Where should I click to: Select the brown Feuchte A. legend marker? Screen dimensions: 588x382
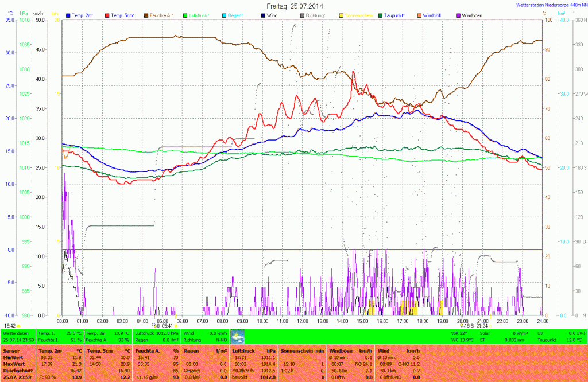[x=146, y=15]
